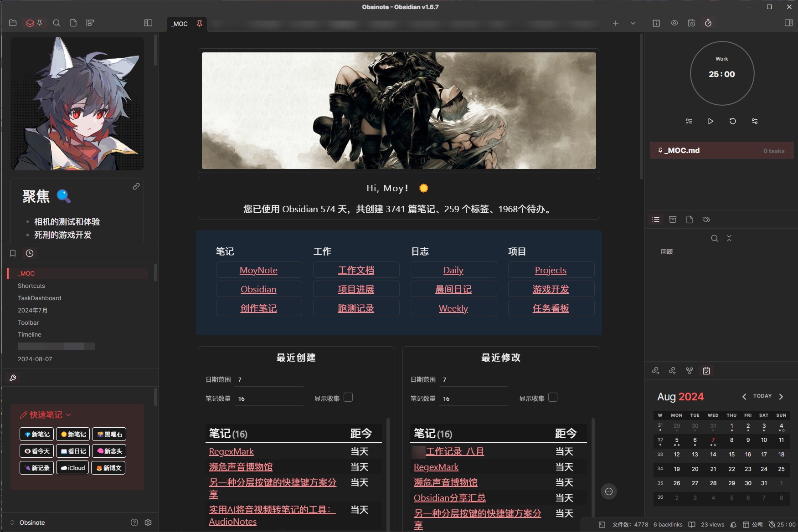Open 2024-08-07 in recent files
Image resolution: width=798 pixels, height=532 pixels.
[35, 359]
